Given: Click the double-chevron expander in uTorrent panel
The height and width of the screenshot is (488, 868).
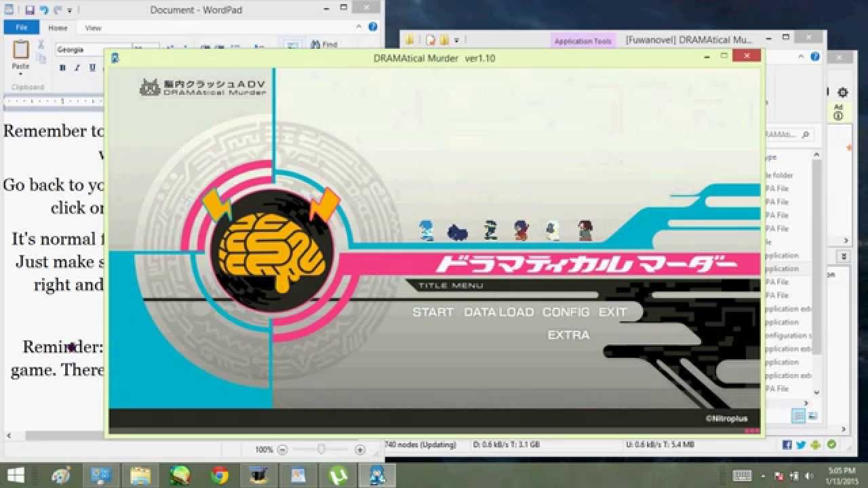Looking at the screenshot, I should click(844, 257).
